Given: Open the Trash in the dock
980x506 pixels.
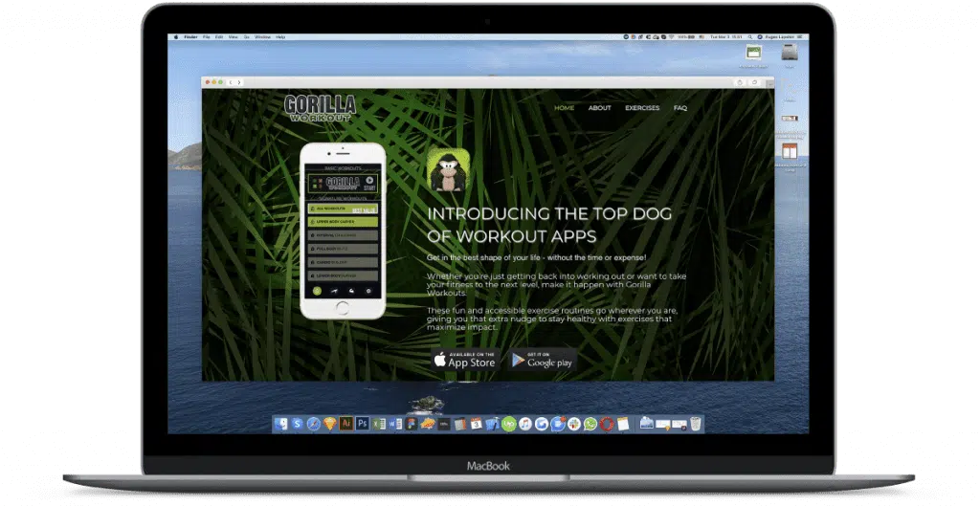Looking at the screenshot, I should (x=696, y=424).
